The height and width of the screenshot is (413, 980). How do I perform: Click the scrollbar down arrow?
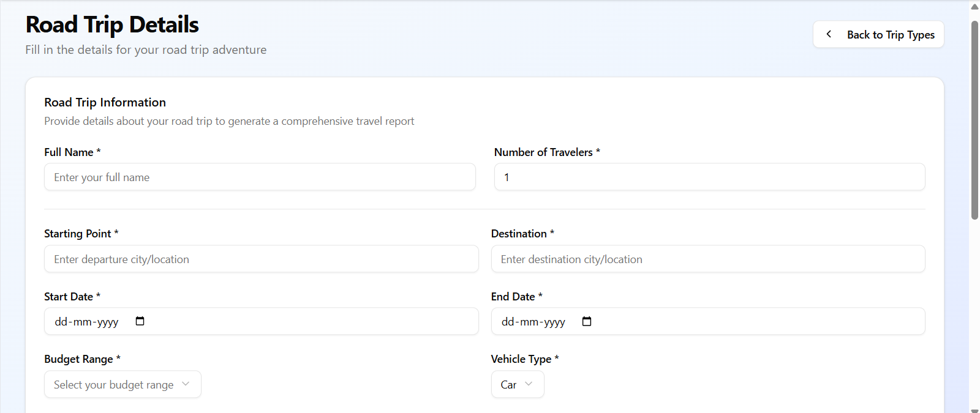(x=974, y=409)
